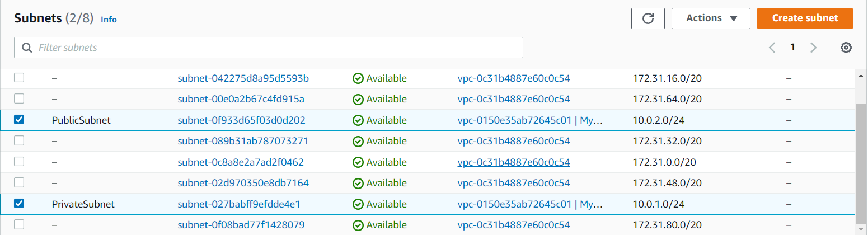Click the 172.31.80.0/20 CIDR cell
The image size is (868, 235).
pos(667,225)
